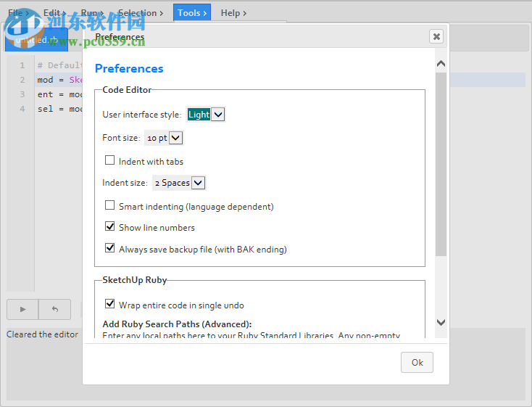
Task: Click the scroll up arrow in Preferences
Action: click(441, 64)
